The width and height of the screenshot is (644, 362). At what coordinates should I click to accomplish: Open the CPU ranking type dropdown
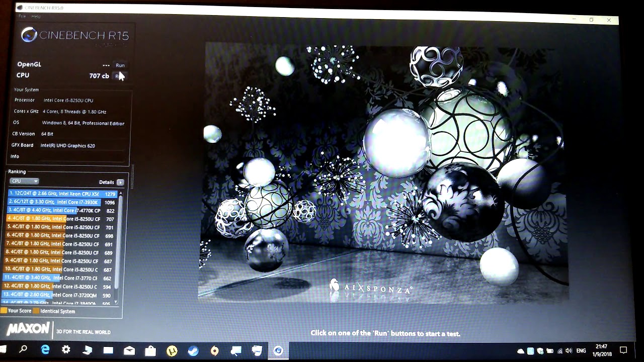click(x=24, y=181)
